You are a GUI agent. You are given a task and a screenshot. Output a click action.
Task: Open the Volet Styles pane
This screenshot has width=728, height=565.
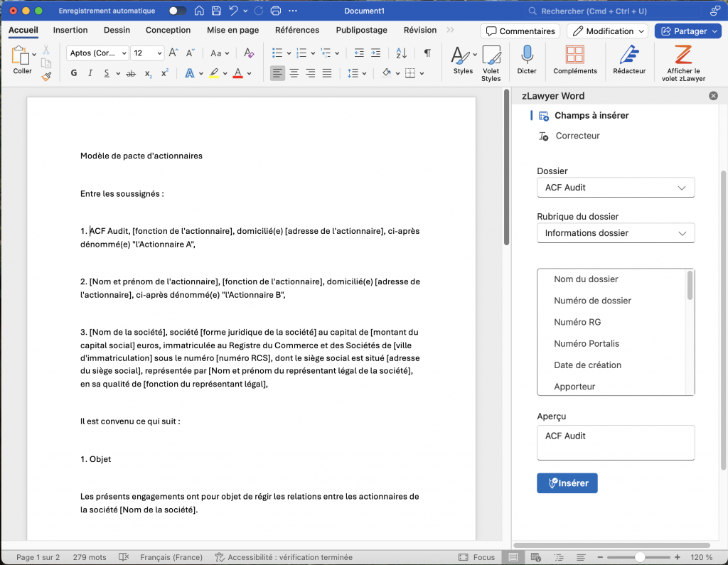tap(491, 57)
